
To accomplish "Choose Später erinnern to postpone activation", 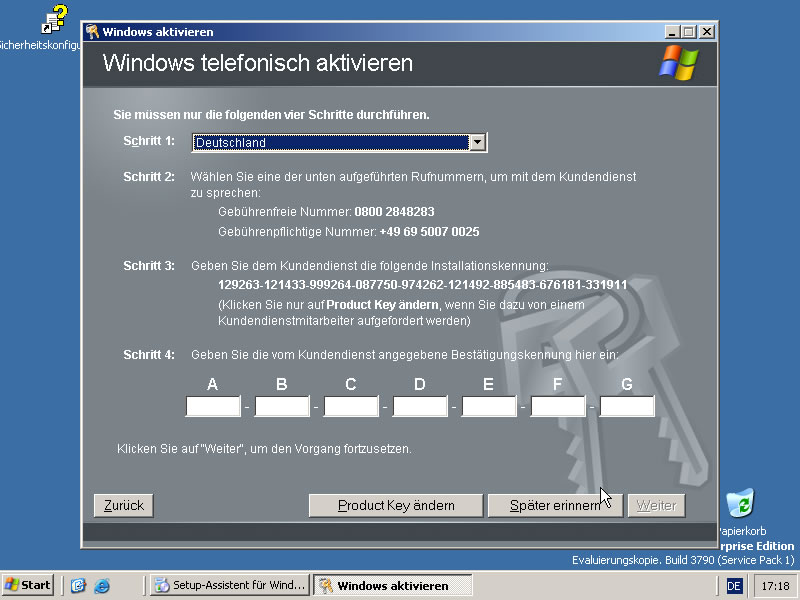I will point(554,505).
